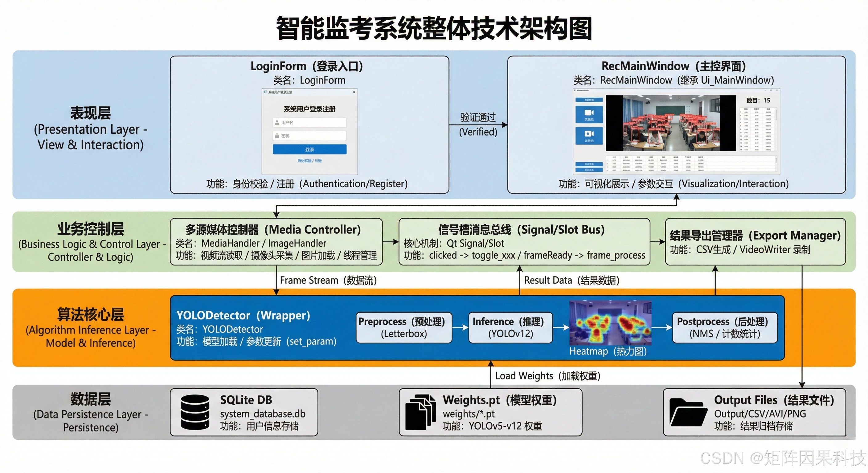Viewport: 868px width, 473px height.
Task: Click the 核心机制: Qt Signal/Slot text
Action: click(453, 243)
